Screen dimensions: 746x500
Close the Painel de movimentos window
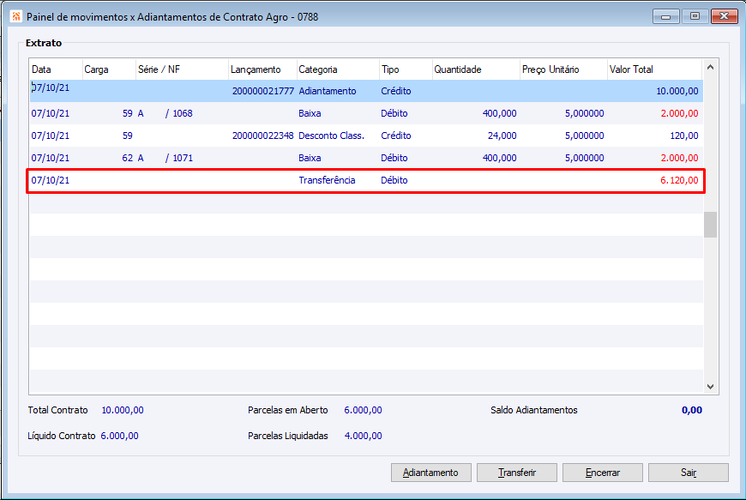coord(724,17)
